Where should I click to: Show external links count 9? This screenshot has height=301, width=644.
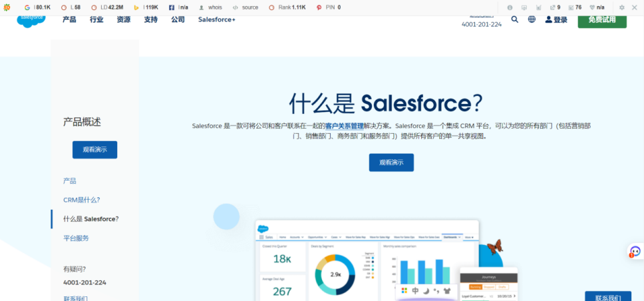(x=556, y=7)
